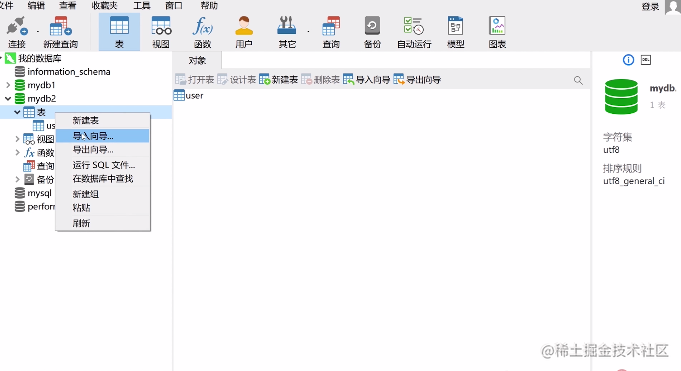Show the DDL panel icon
Viewport: 681px width, 371px height.
(x=646, y=60)
